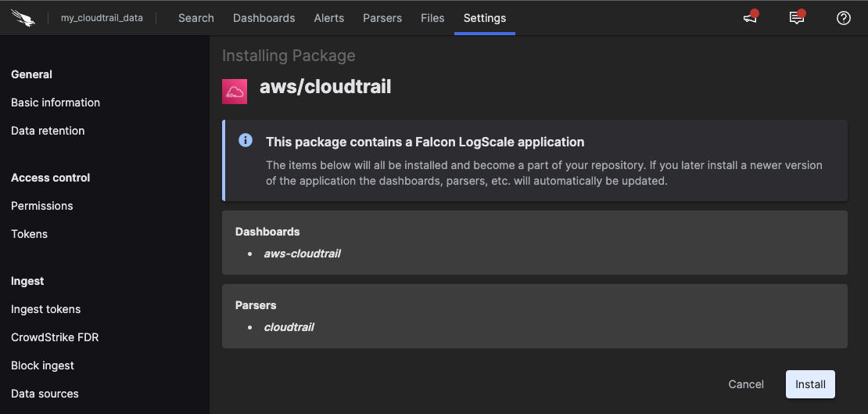Select Ingest tokens in sidebar
868x414 pixels.
46,309
